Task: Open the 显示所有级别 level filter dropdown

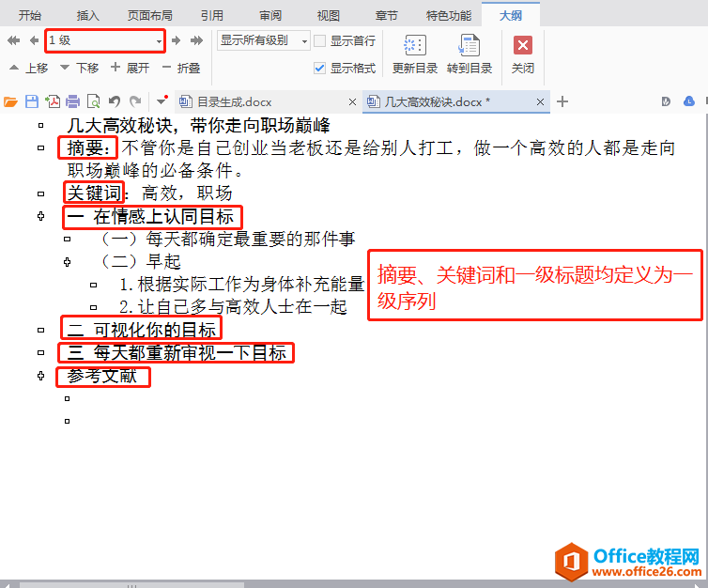Action: click(264, 40)
